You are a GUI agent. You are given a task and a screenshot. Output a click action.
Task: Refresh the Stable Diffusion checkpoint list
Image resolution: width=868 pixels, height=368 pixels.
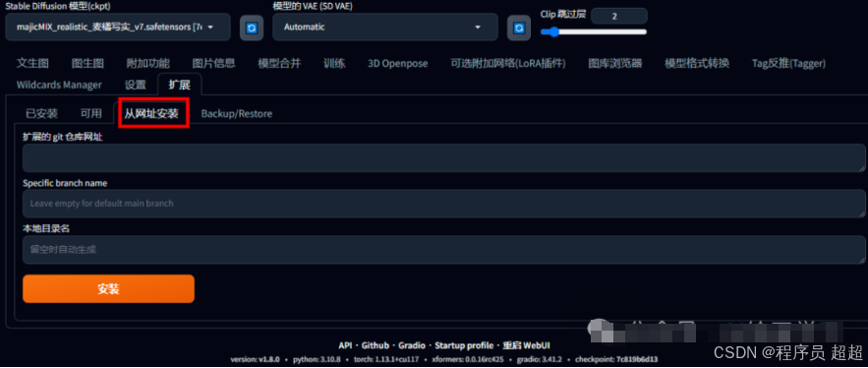pos(252,28)
